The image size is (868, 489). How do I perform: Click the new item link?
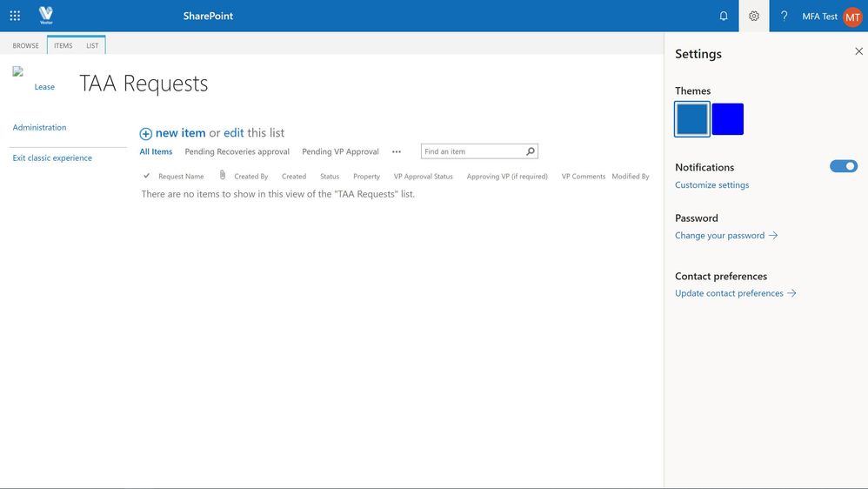[180, 133]
